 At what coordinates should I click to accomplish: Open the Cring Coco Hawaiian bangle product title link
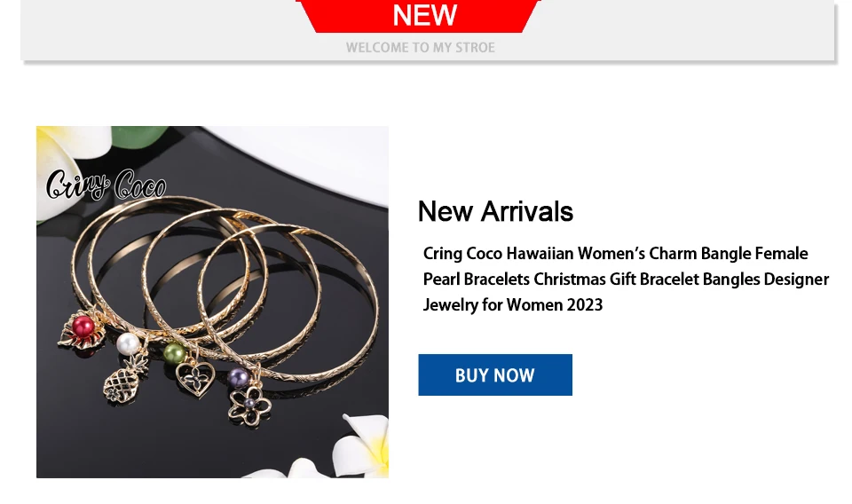click(x=626, y=280)
